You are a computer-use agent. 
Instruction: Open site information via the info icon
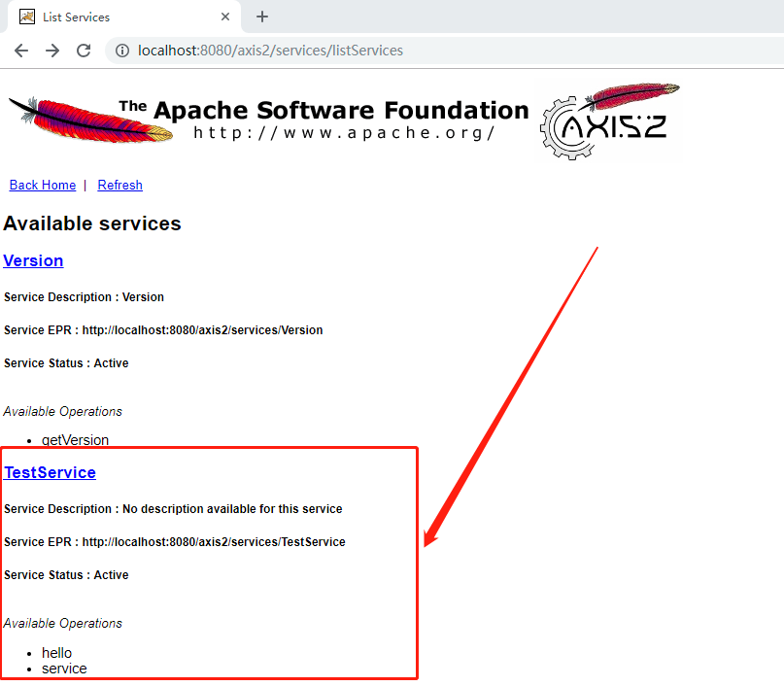pyautogui.click(x=121, y=51)
